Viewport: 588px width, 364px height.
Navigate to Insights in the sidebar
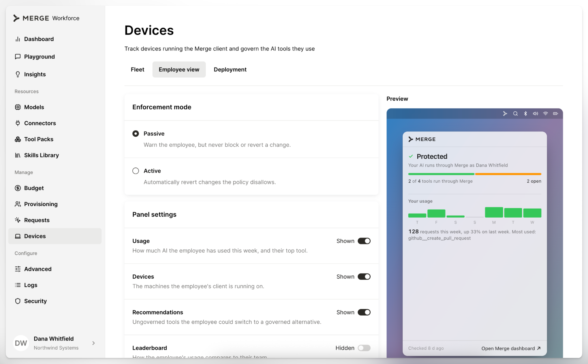[x=55, y=74]
